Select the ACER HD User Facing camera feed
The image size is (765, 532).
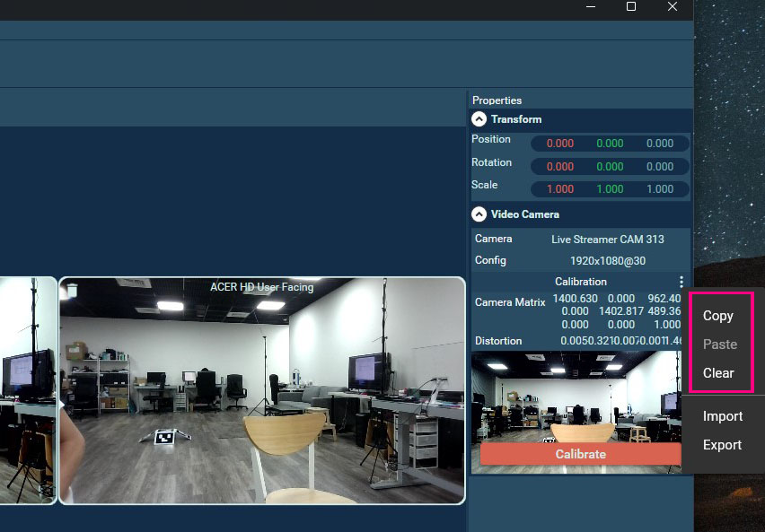pos(261,390)
